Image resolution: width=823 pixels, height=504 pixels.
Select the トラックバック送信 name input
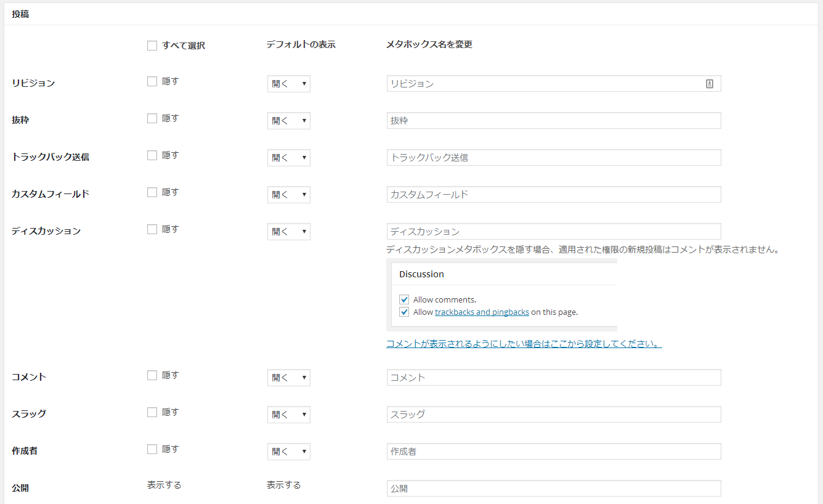(553, 158)
